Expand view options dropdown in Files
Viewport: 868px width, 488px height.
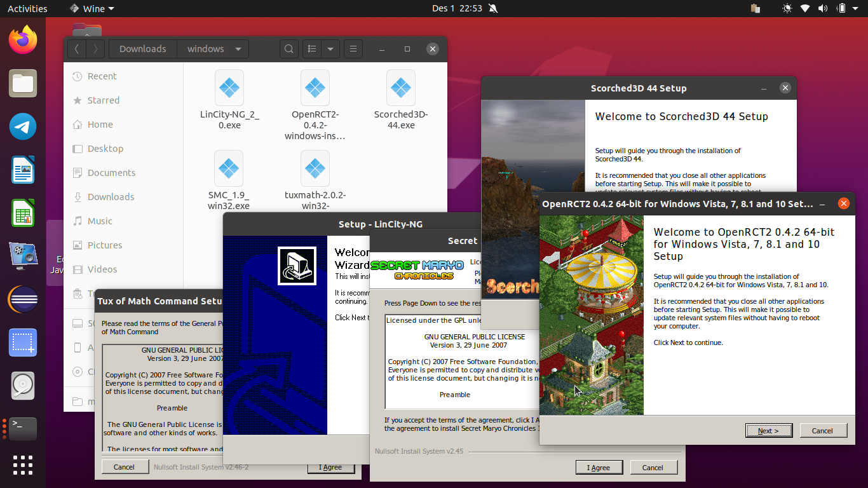330,49
